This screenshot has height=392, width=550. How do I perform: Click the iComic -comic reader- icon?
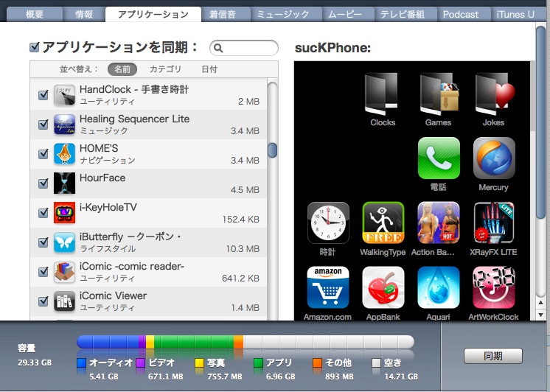64,271
